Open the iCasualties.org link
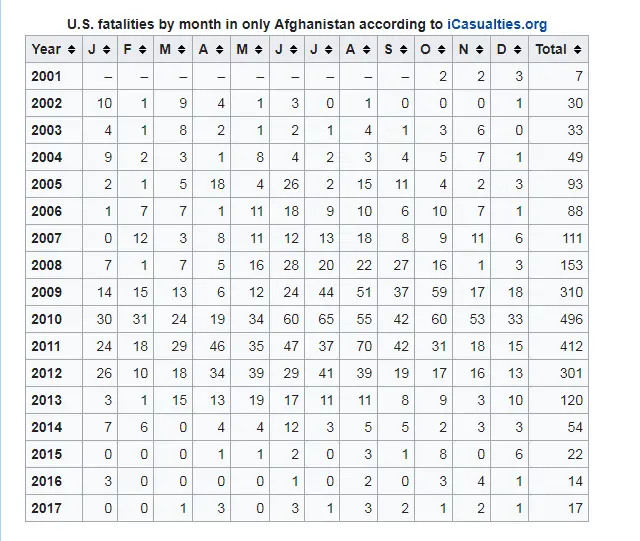640x541 pixels. pos(497,24)
